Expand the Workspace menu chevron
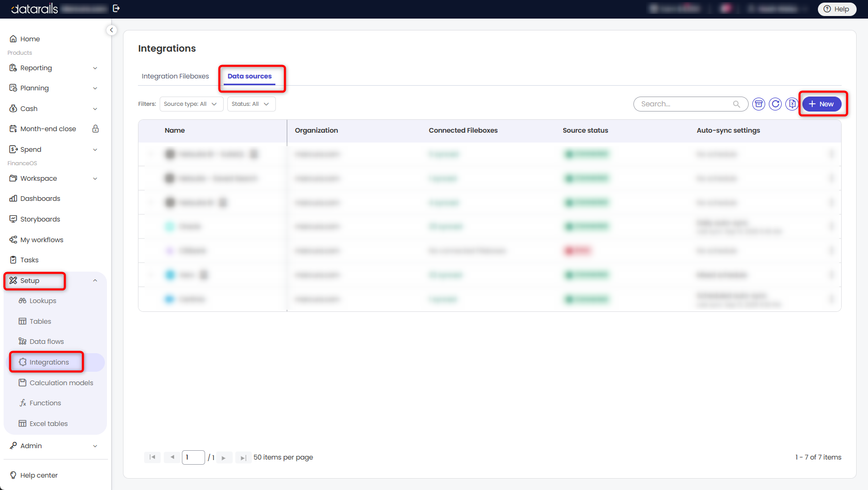This screenshot has width=868, height=490. point(95,179)
